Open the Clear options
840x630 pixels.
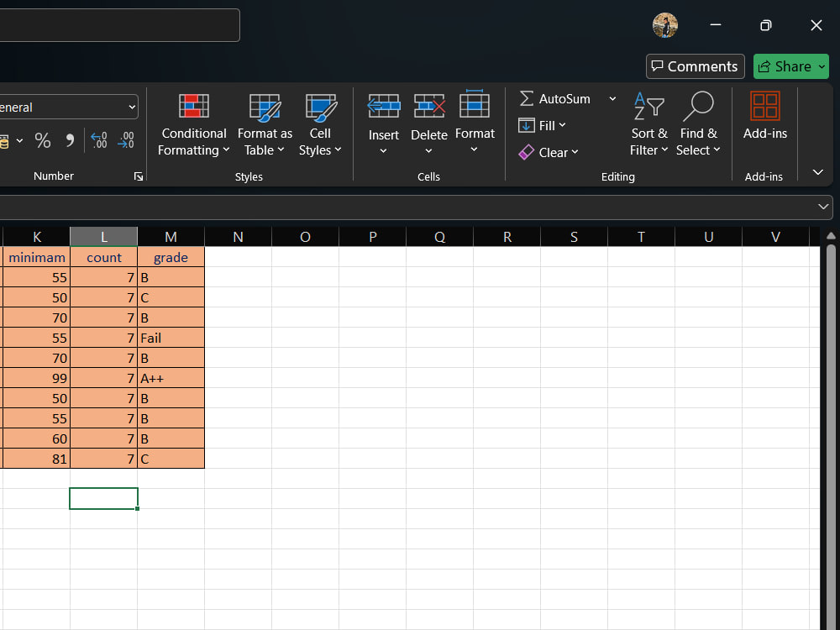549,153
